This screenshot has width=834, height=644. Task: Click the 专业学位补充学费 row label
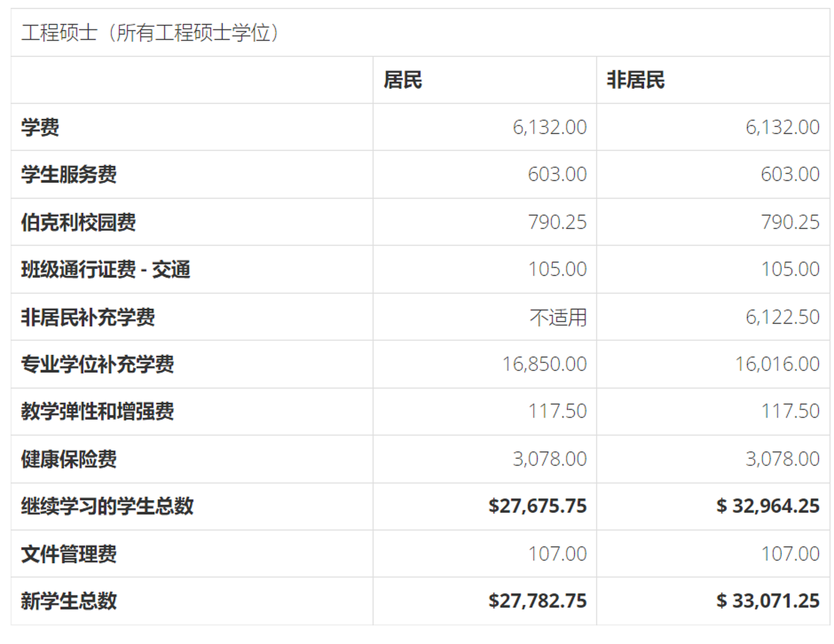(x=97, y=364)
